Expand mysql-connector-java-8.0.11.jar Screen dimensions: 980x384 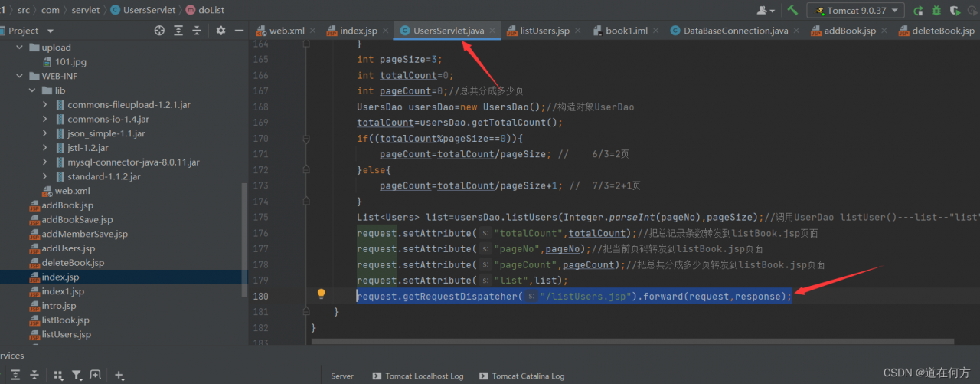click(45, 162)
